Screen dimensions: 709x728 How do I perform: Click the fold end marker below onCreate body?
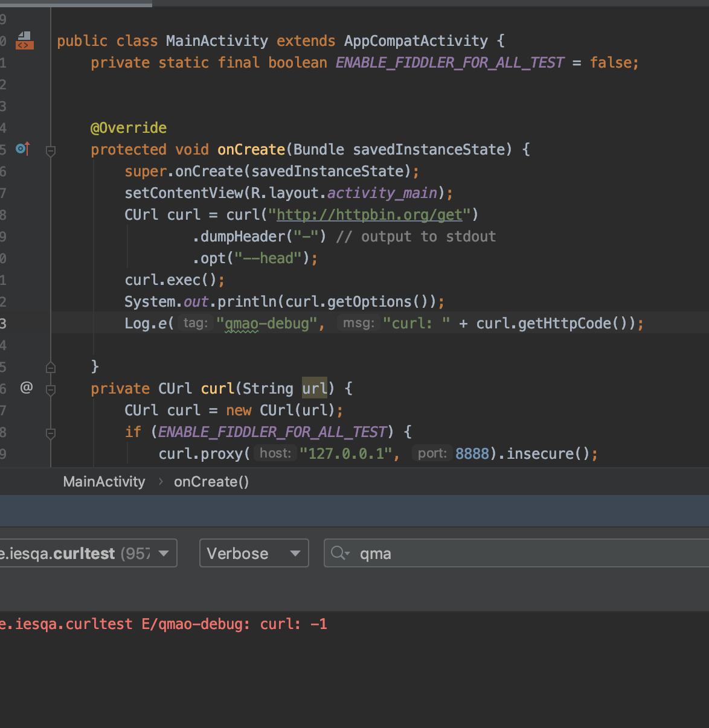pos(51,366)
